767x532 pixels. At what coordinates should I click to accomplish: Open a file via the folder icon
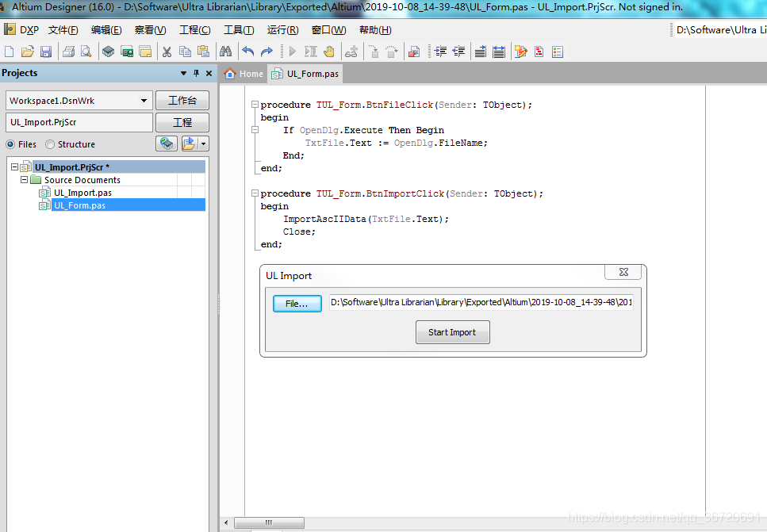pos(28,52)
